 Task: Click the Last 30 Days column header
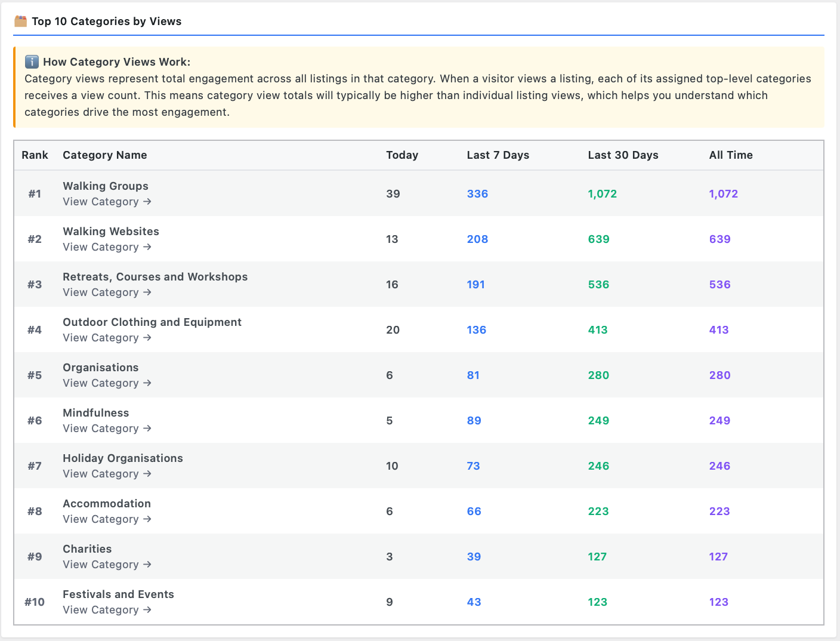pyautogui.click(x=623, y=155)
